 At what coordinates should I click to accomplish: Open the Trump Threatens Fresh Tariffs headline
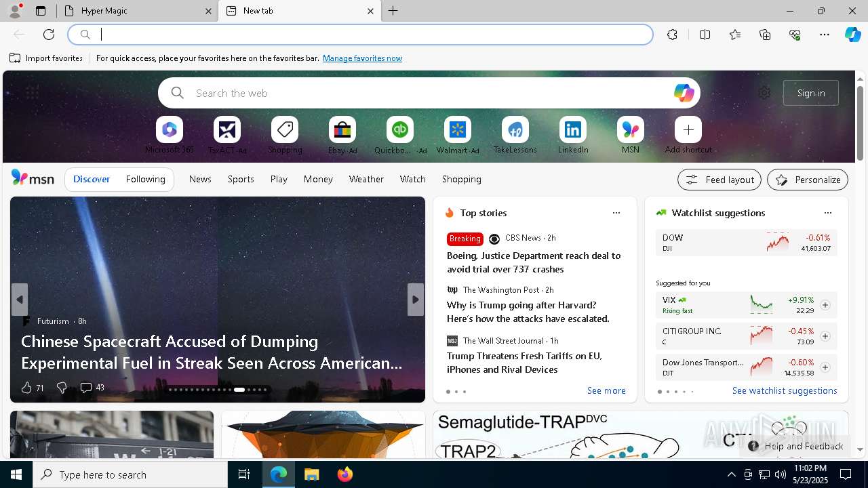(x=524, y=363)
